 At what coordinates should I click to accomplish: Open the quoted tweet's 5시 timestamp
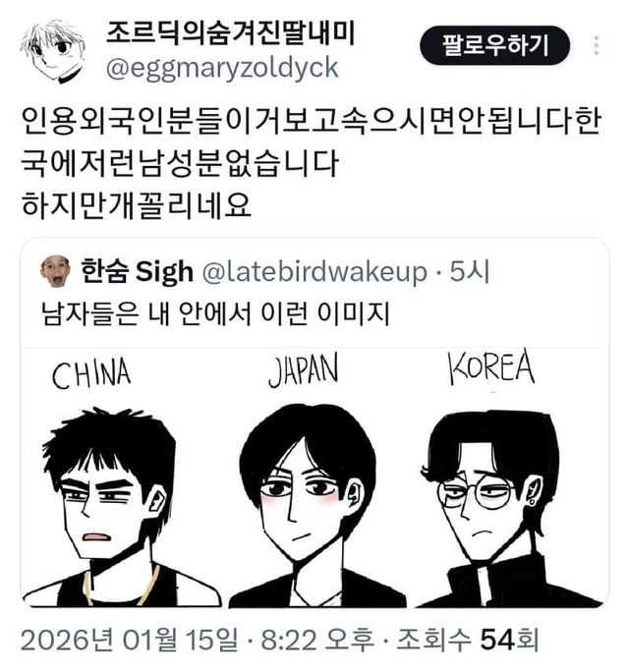[469, 272]
